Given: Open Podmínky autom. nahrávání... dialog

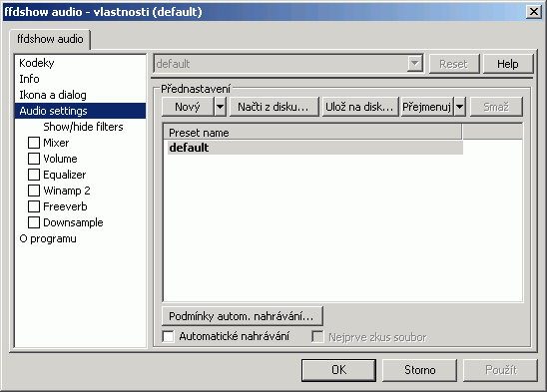Looking at the screenshot, I should [x=242, y=316].
